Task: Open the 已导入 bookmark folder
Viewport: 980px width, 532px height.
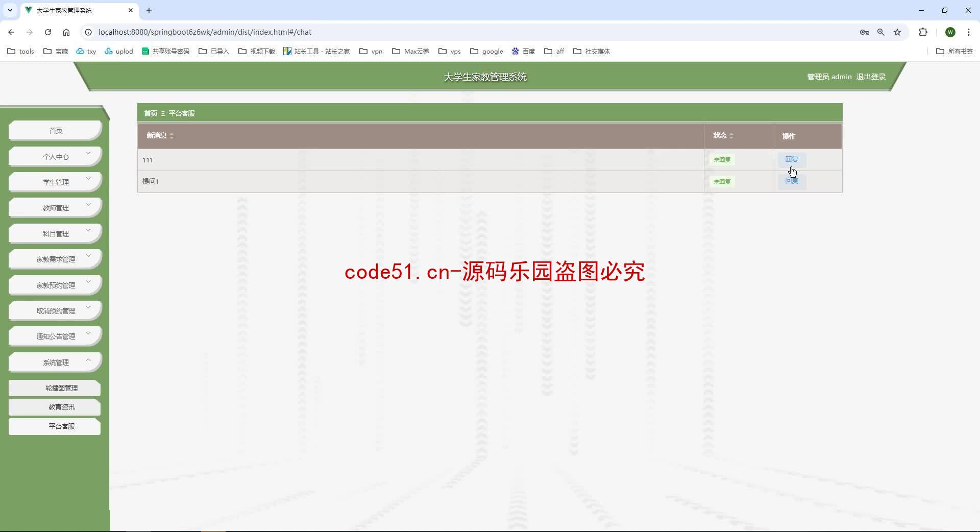Action: pos(214,51)
